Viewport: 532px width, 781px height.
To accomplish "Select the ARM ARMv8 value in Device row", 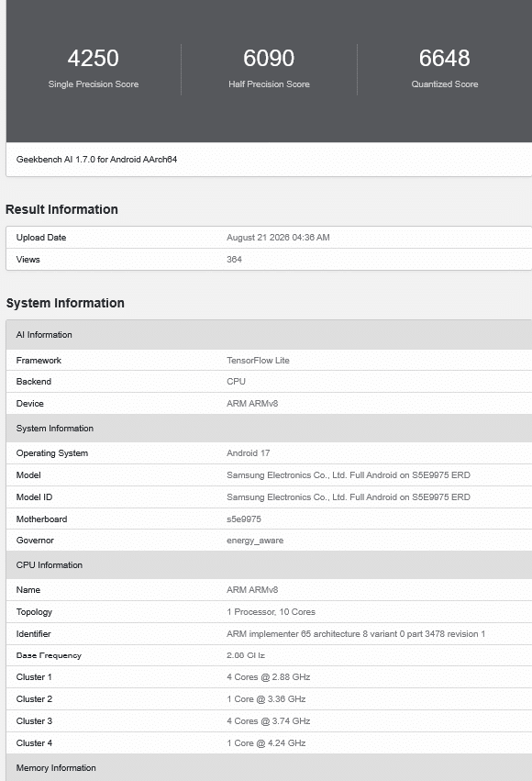I will point(252,404).
